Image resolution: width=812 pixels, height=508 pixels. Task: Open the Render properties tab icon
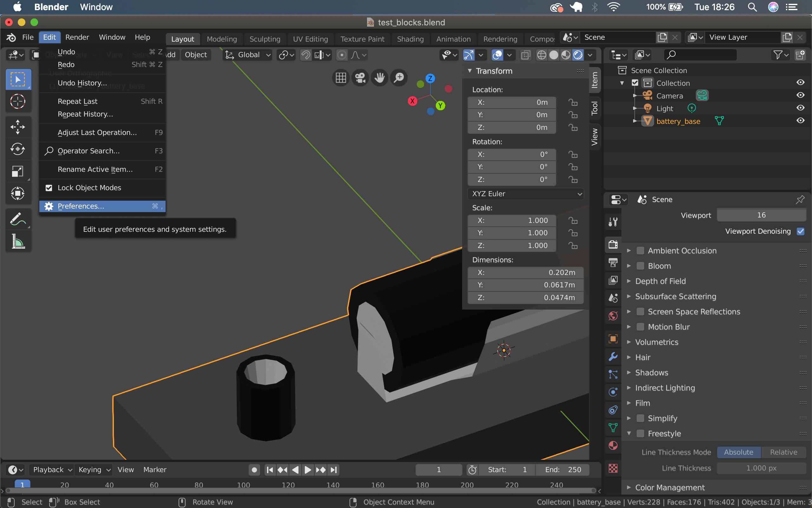pyautogui.click(x=613, y=244)
